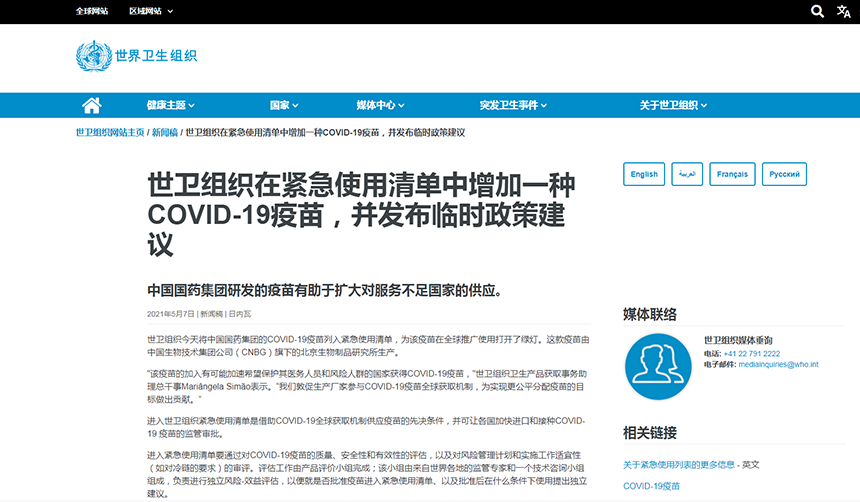The width and height of the screenshot is (860, 502).
Task: Expand the 区域网站 dropdown
Action: (x=151, y=11)
